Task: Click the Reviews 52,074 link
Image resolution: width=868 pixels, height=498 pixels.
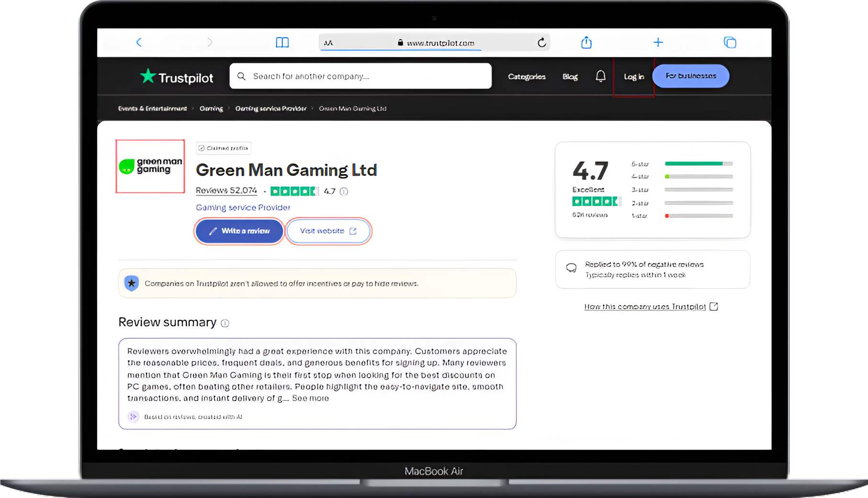Action: point(227,191)
